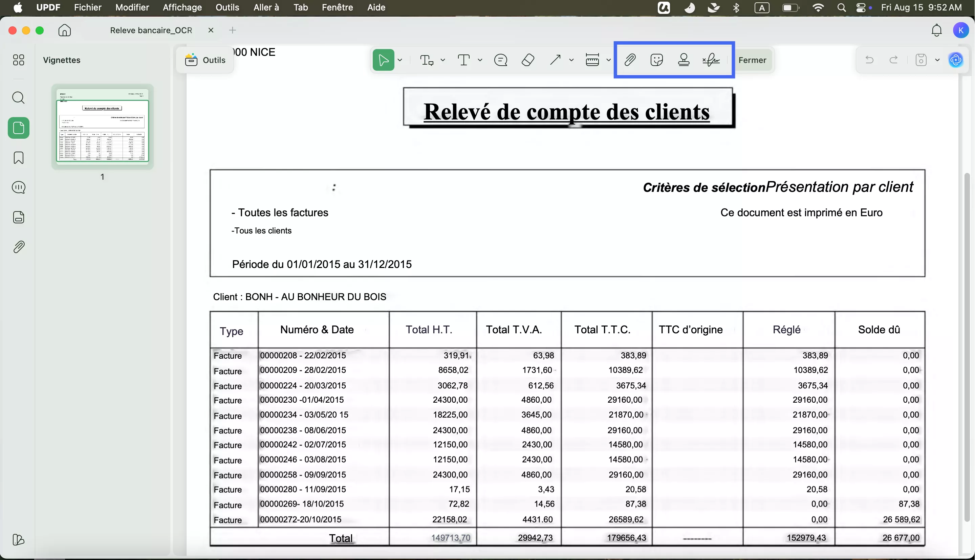Expand the arrow shape tool dropdown

tap(572, 60)
